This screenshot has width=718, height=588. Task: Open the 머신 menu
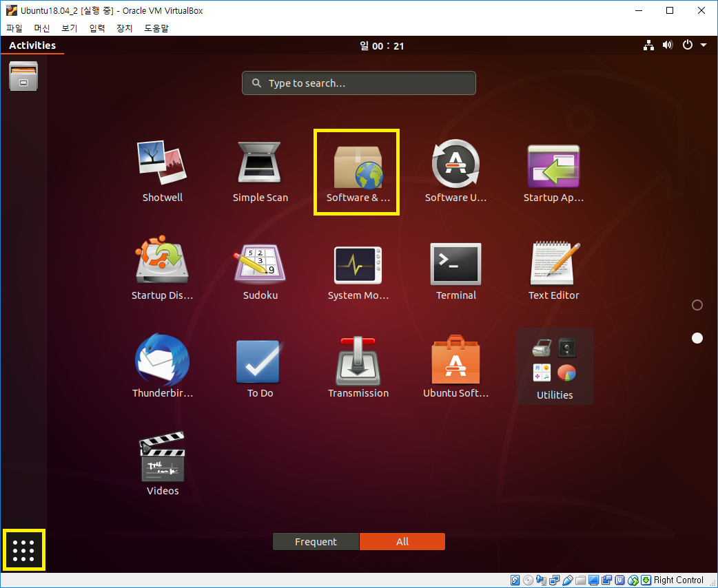[41, 28]
